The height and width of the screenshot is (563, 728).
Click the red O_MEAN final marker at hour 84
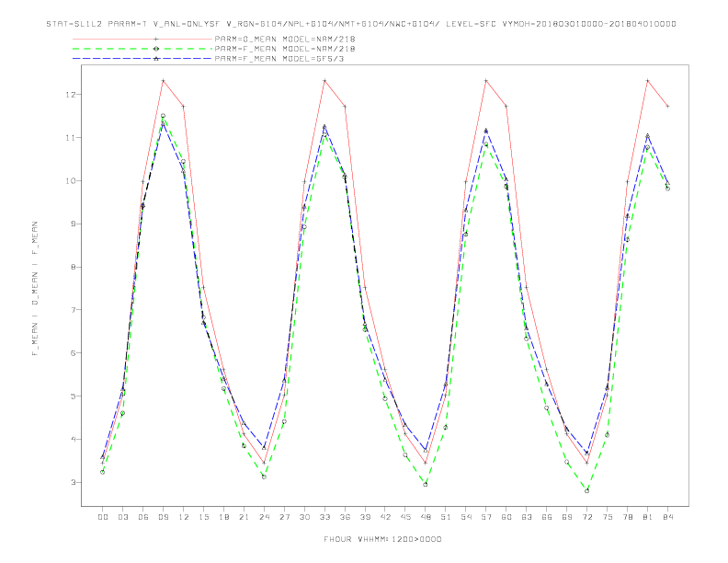667,107
